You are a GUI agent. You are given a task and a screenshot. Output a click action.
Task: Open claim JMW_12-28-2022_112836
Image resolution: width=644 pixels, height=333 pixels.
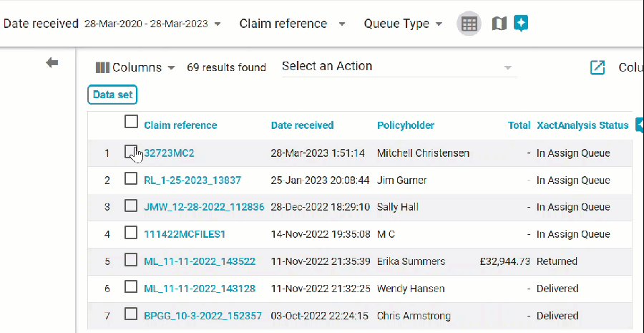click(204, 207)
